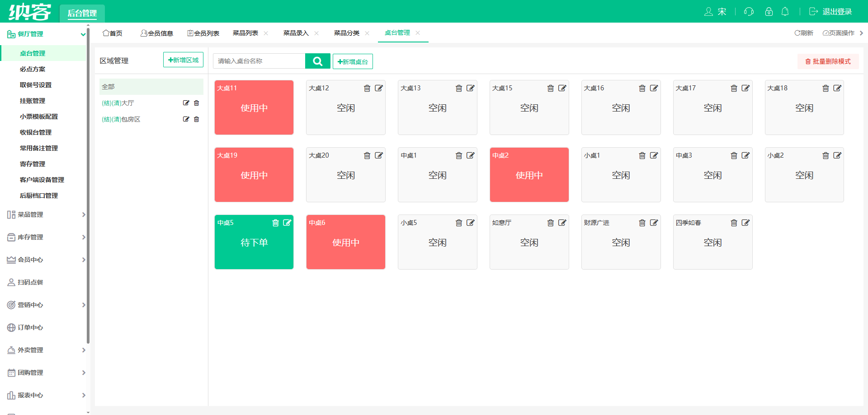Click the 新增桌台 button
Screen dimensions: 868x415
[353, 61]
